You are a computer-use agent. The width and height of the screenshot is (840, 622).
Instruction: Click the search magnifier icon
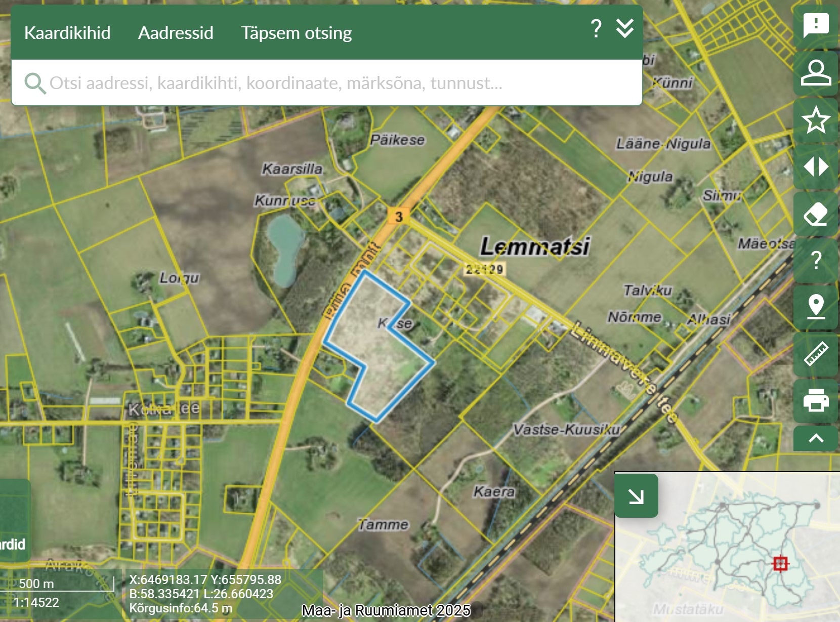coord(34,83)
